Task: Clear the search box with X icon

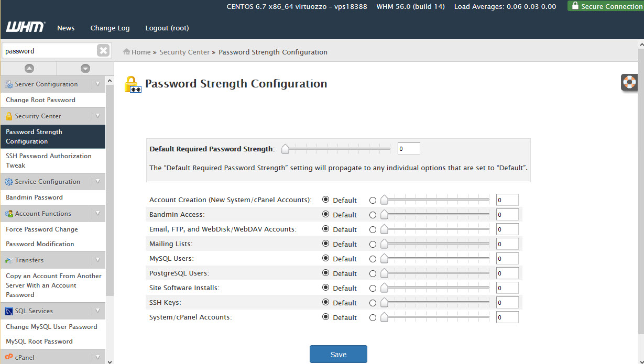Action: click(103, 51)
